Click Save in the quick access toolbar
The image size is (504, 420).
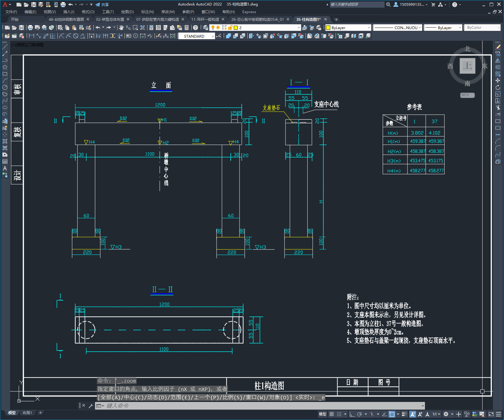pos(34,4)
